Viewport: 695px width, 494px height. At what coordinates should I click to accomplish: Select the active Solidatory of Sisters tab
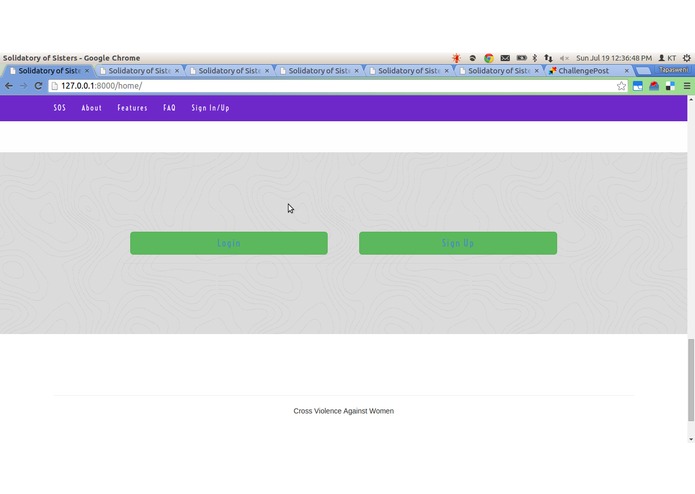[x=49, y=71]
